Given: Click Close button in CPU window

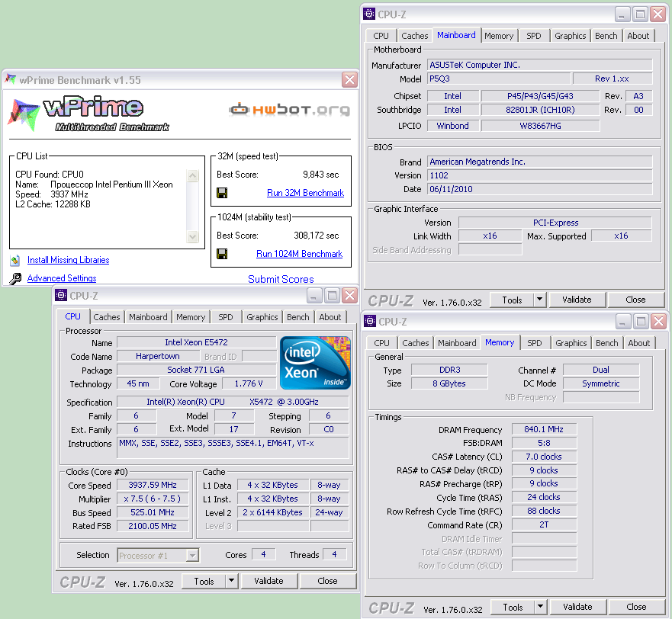Looking at the screenshot, I should click(x=327, y=582).
